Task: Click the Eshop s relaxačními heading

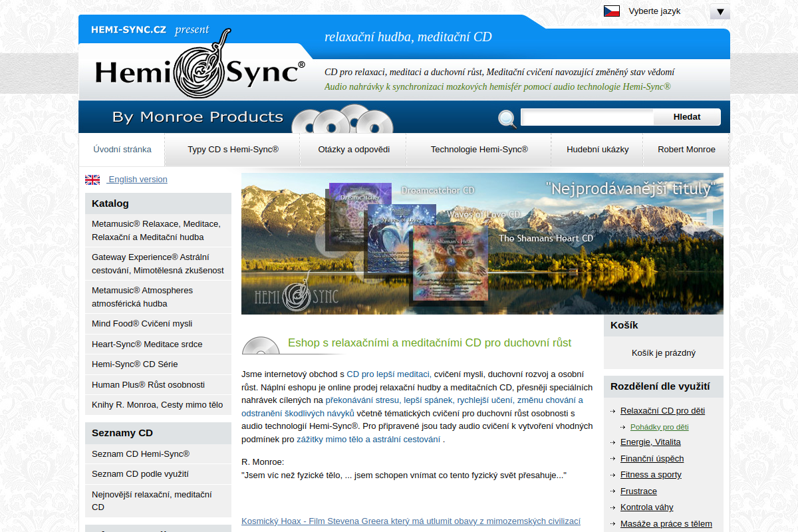Action: [430, 343]
